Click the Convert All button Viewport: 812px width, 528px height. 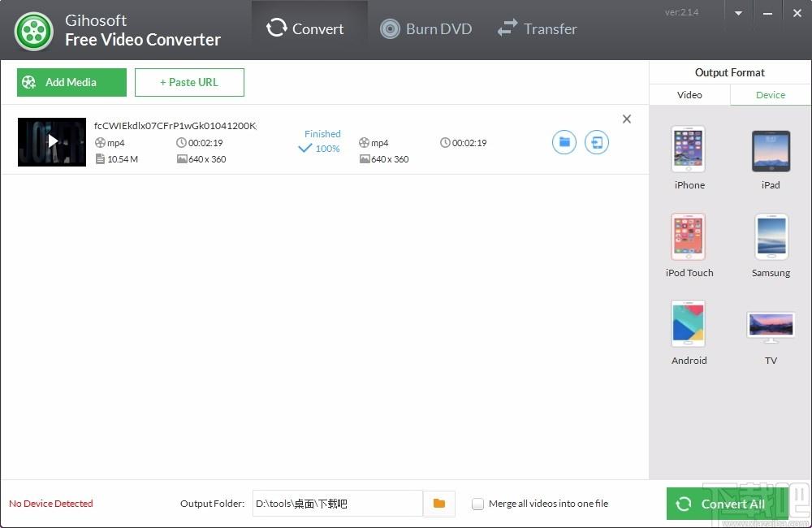[x=727, y=504]
